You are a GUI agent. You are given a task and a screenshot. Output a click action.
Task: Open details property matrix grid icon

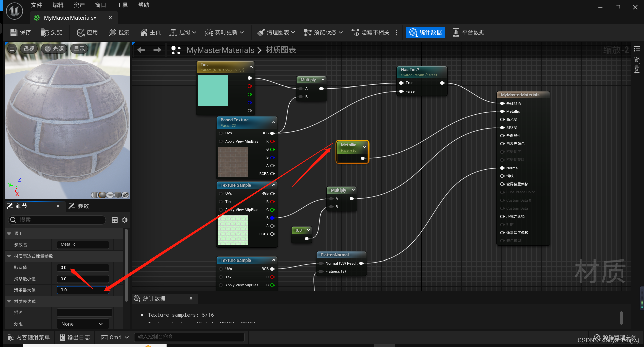point(114,220)
